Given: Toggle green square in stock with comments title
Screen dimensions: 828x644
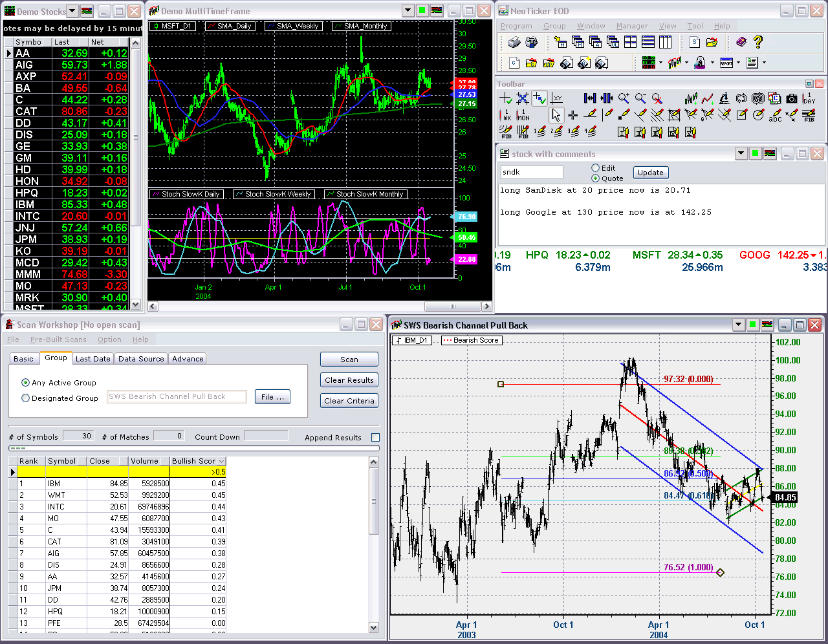Looking at the screenshot, I should point(755,153).
